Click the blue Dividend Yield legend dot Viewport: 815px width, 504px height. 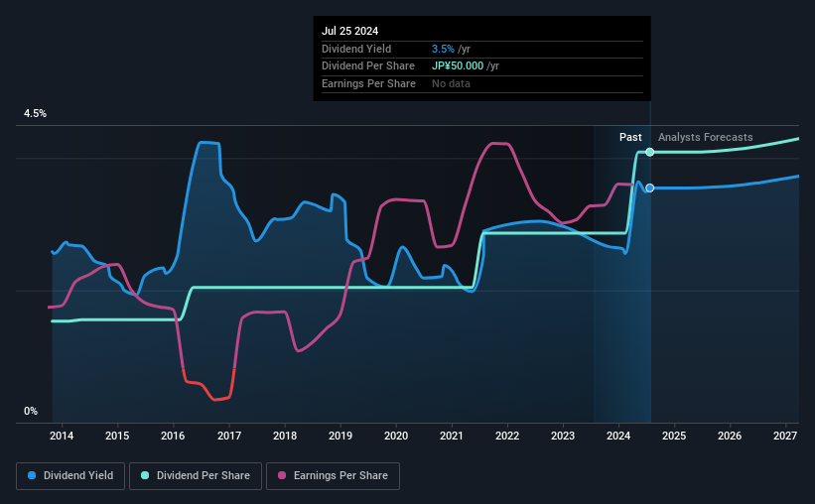[x=32, y=475]
